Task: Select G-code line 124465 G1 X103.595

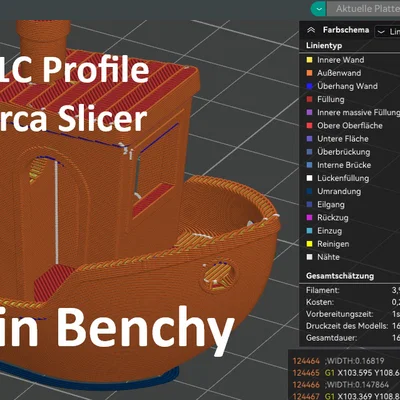Action: coord(346,373)
